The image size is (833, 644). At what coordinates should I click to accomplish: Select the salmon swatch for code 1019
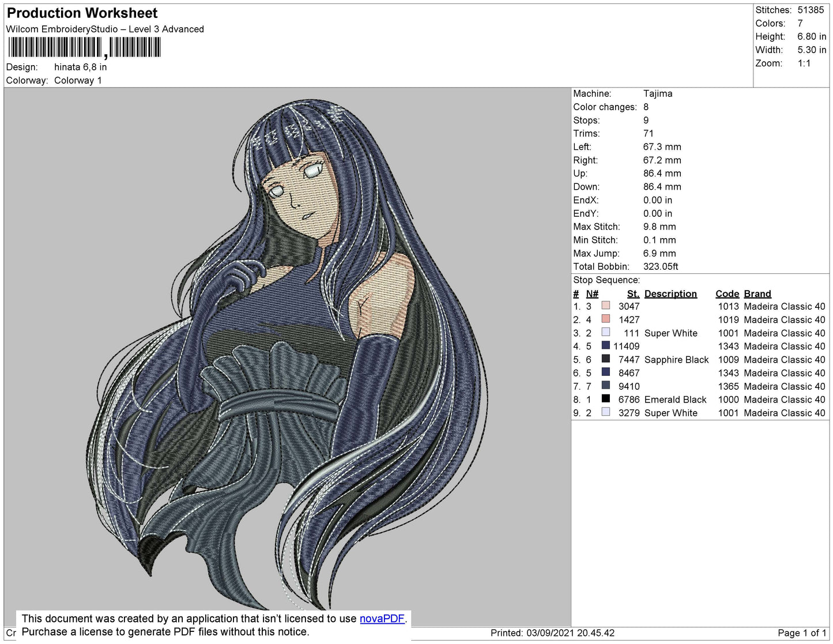[605, 319]
